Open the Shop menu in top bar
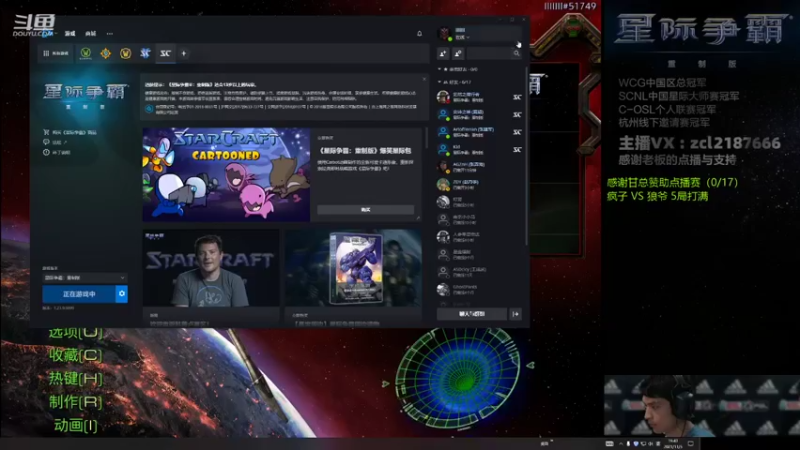Image resolution: width=800 pixels, height=450 pixels. pyautogui.click(x=90, y=34)
